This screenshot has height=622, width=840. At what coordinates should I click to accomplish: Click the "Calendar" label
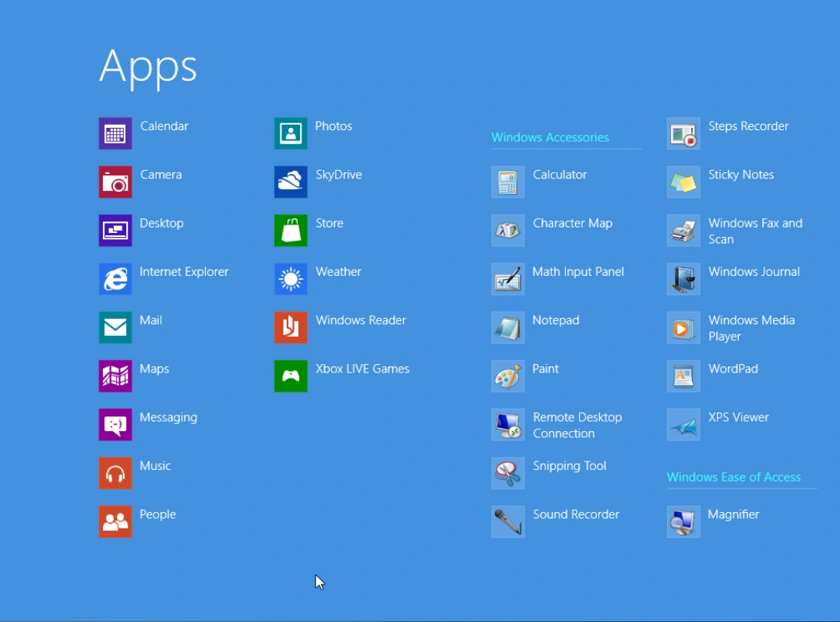click(164, 126)
